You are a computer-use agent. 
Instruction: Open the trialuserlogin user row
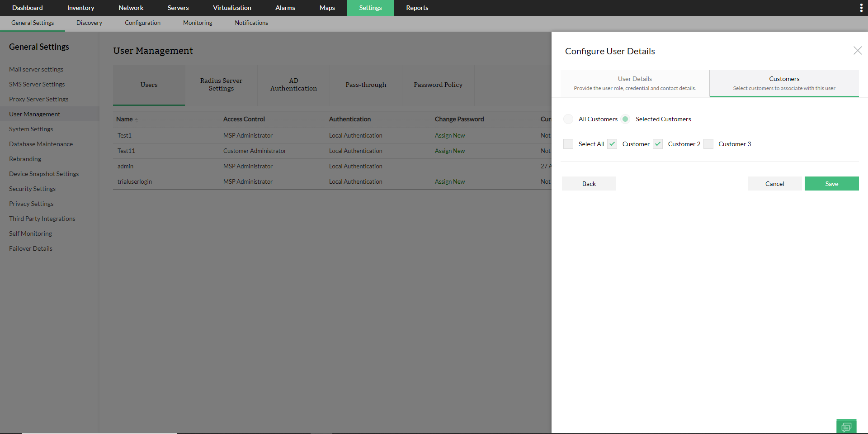pos(332,181)
